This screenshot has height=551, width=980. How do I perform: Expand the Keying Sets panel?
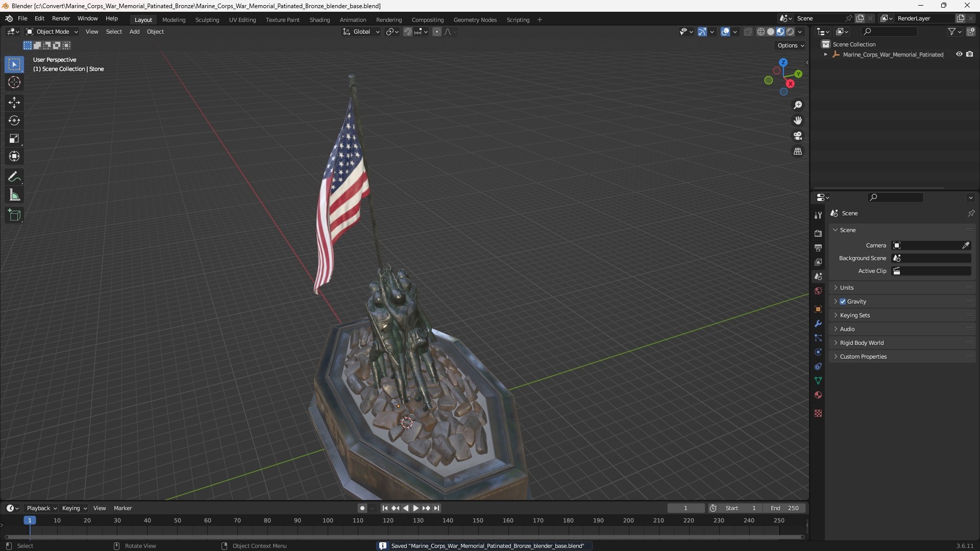point(902,315)
